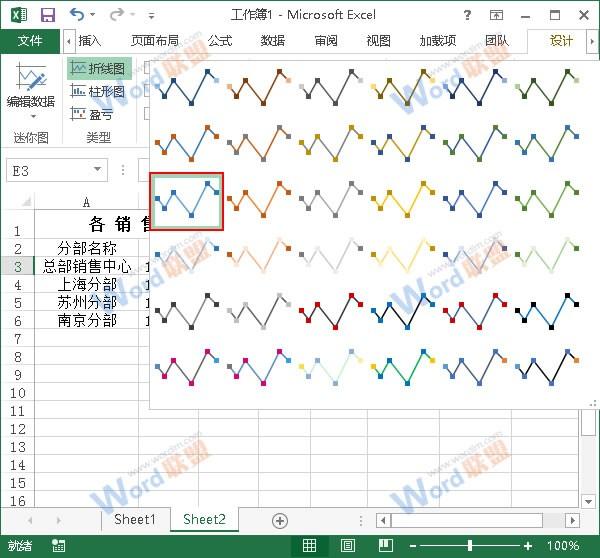Expand the Name Box dropdown showing E3
600x558 pixels.
pos(96,171)
